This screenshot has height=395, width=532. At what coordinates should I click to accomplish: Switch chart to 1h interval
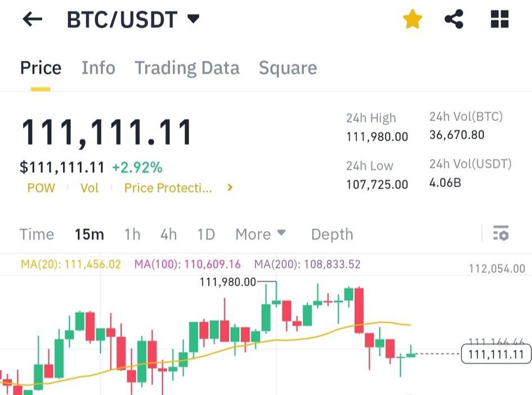tap(132, 234)
